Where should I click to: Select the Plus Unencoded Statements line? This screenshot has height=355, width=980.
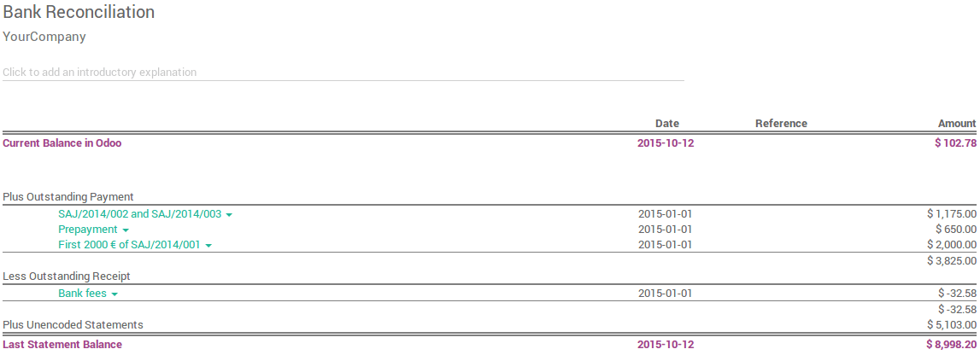(73, 325)
